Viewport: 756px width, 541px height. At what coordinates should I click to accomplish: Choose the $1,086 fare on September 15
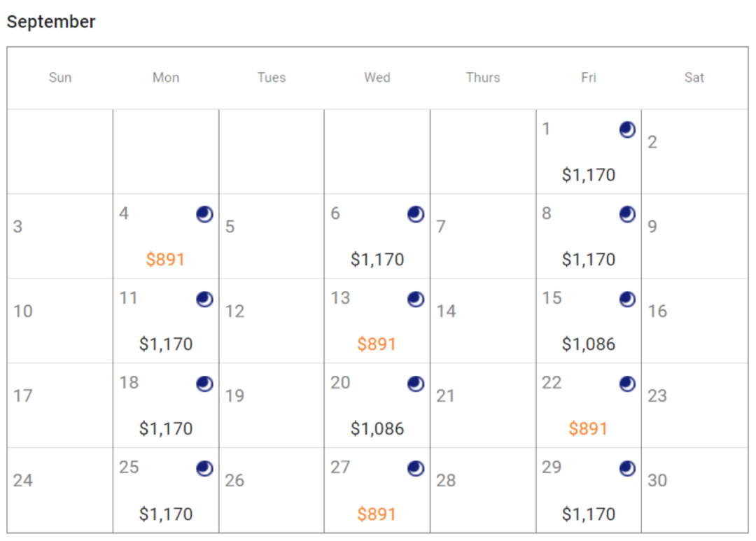pos(588,344)
